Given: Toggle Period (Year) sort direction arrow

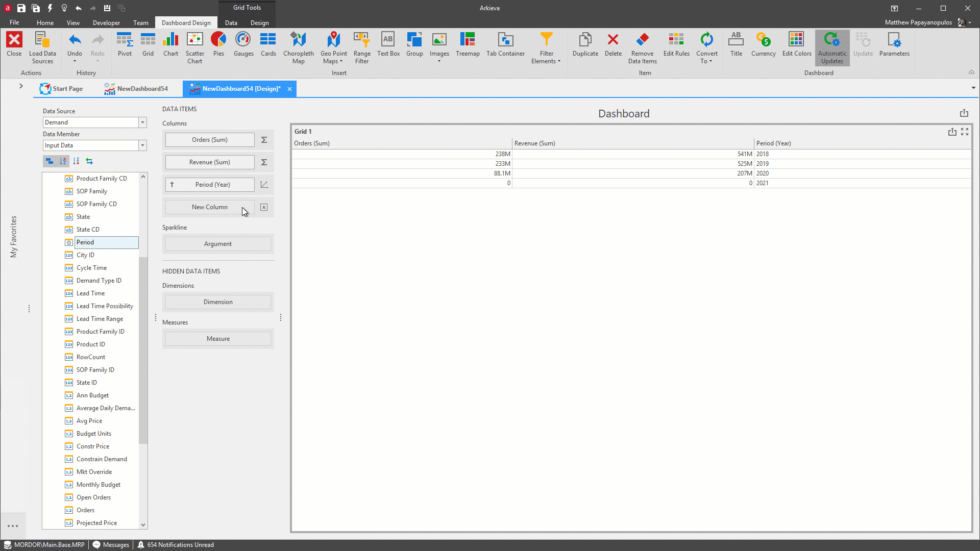Looking at the screenshot, I should click(x=172, y=185).
